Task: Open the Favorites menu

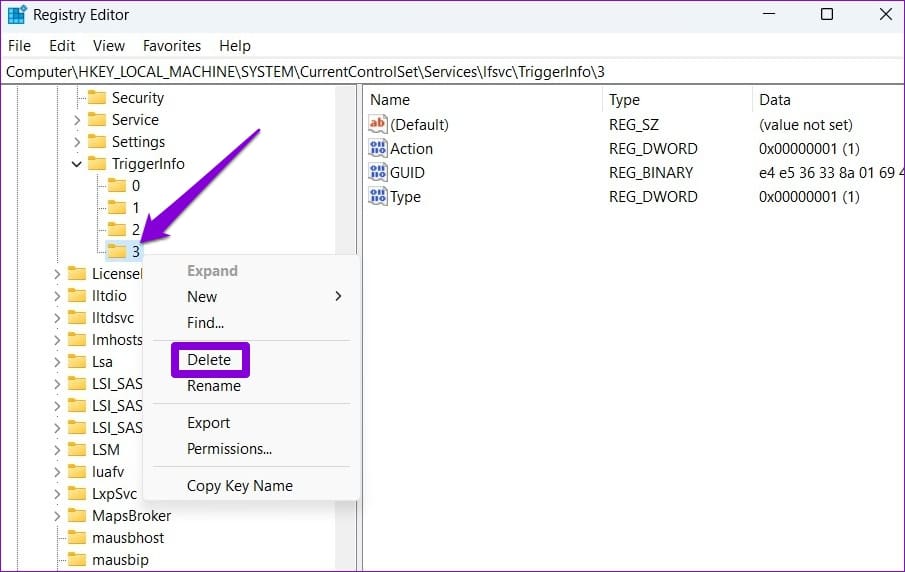Action: coord(172,46)
